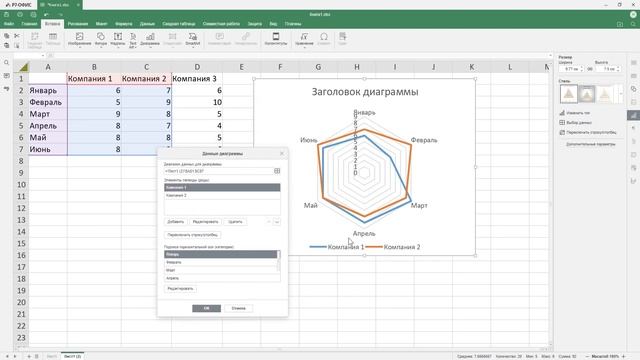Switch to the Главная tab
The width and height of the screenshot is (640, 360).
(29, 24)
